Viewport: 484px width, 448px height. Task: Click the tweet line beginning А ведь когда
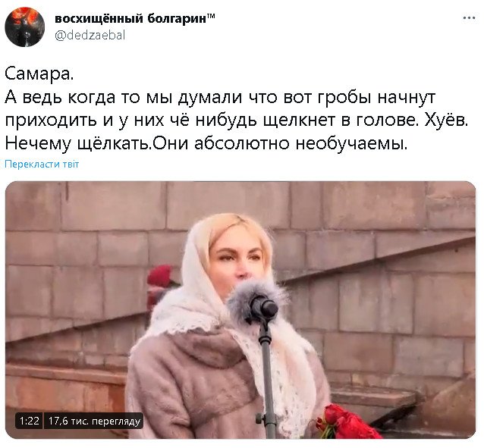tap(220, 98)
